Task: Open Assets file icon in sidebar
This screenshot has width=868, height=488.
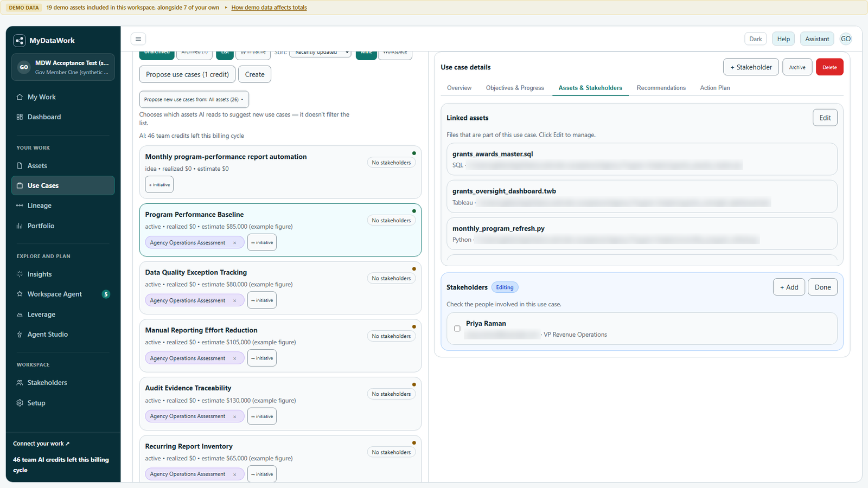Action: (x=20, y=166)
